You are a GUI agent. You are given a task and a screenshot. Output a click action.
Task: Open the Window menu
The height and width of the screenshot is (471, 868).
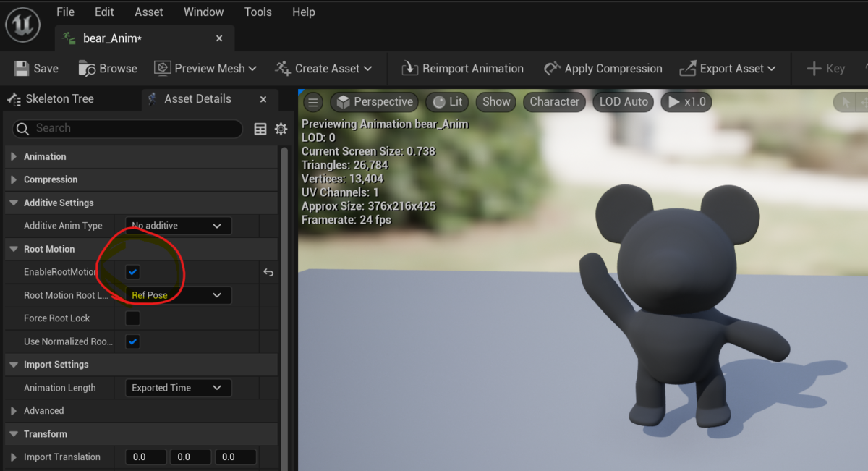(203, 12)
